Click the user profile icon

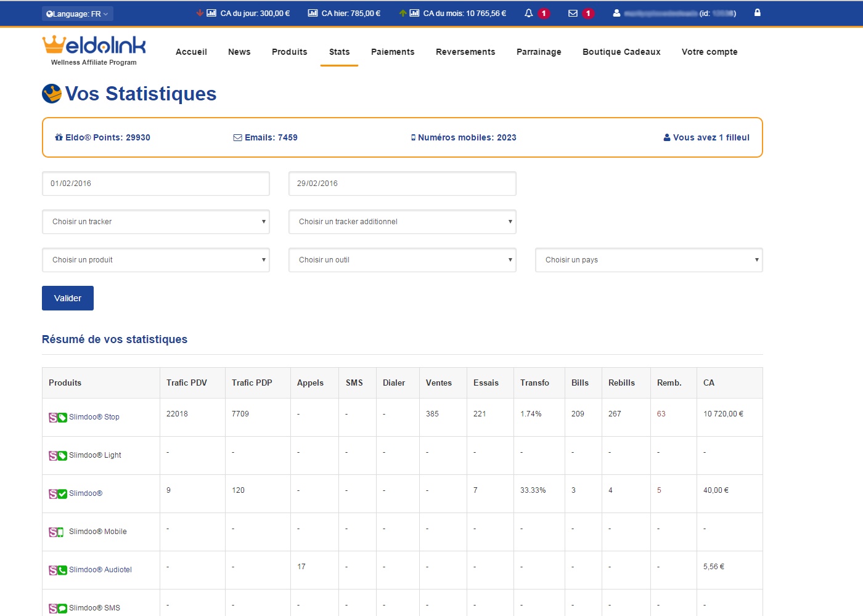pyautogui.click(x=616, y=13)
